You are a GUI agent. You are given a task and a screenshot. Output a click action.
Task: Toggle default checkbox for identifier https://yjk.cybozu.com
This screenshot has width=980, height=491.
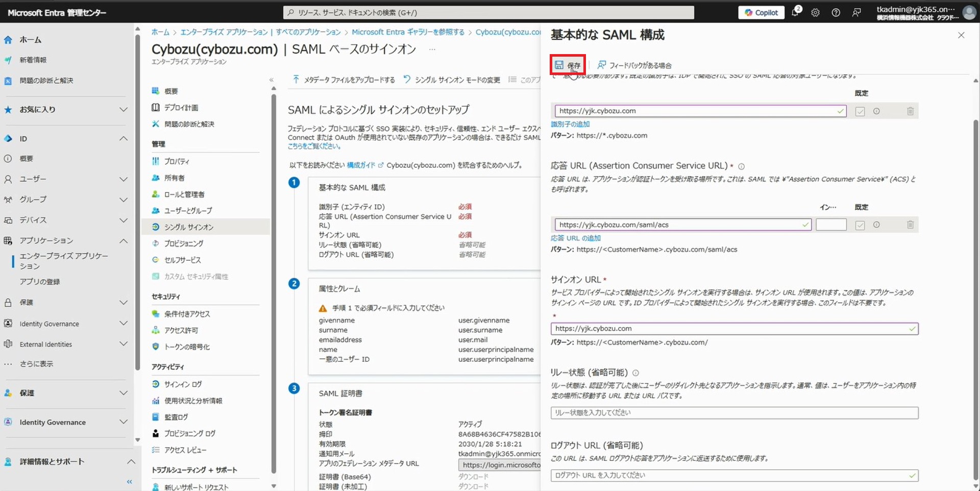860,111
